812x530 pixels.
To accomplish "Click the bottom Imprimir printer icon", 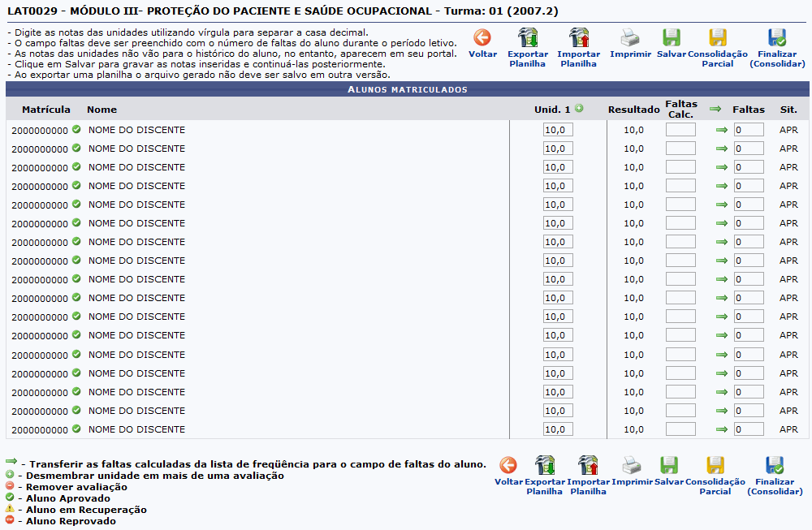I will click(x=632, y=465).
